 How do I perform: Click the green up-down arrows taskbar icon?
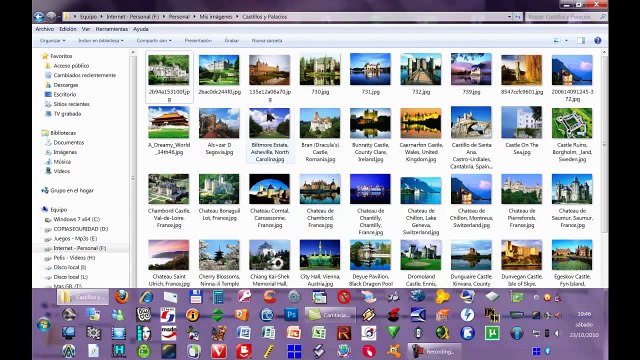(218, 315)
